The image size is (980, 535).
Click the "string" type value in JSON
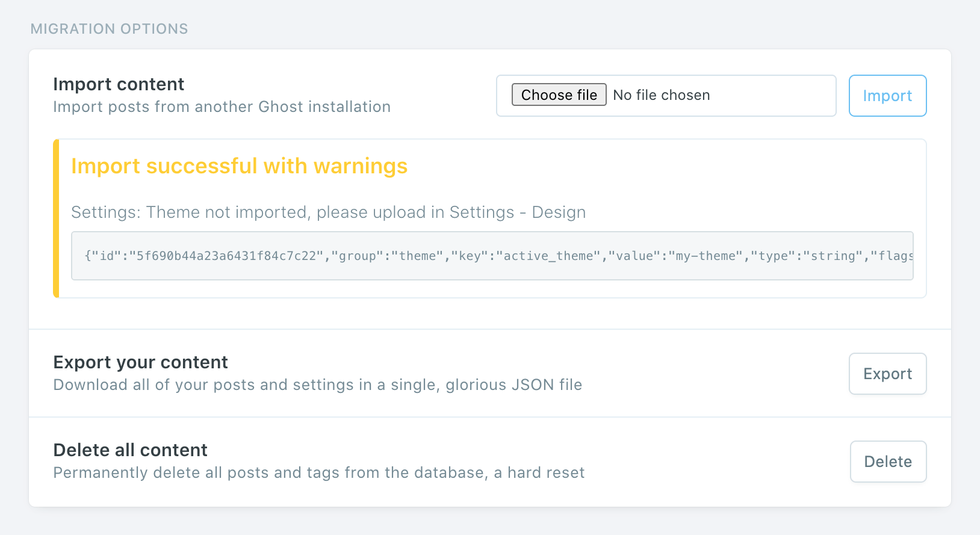(x=833, y=256)
